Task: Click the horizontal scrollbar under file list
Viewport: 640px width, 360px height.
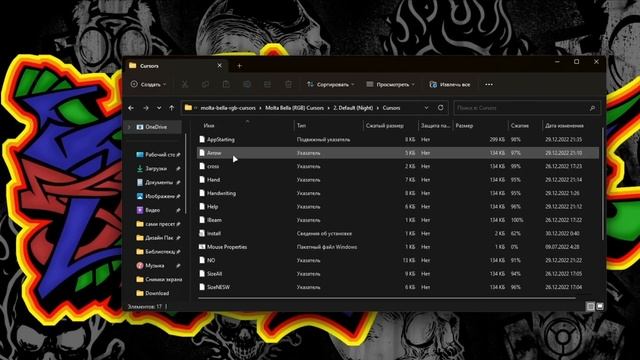Action: 387,298
